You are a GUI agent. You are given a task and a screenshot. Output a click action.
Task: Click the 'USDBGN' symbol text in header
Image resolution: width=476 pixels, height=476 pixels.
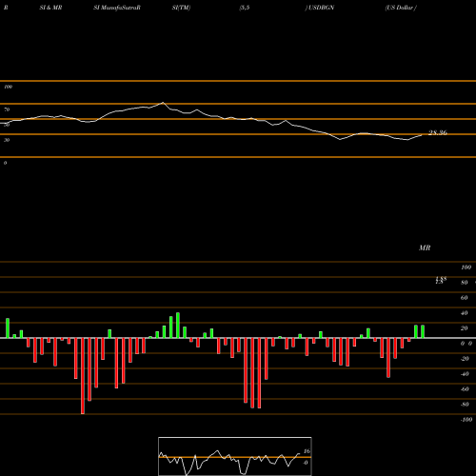[321, 8]
